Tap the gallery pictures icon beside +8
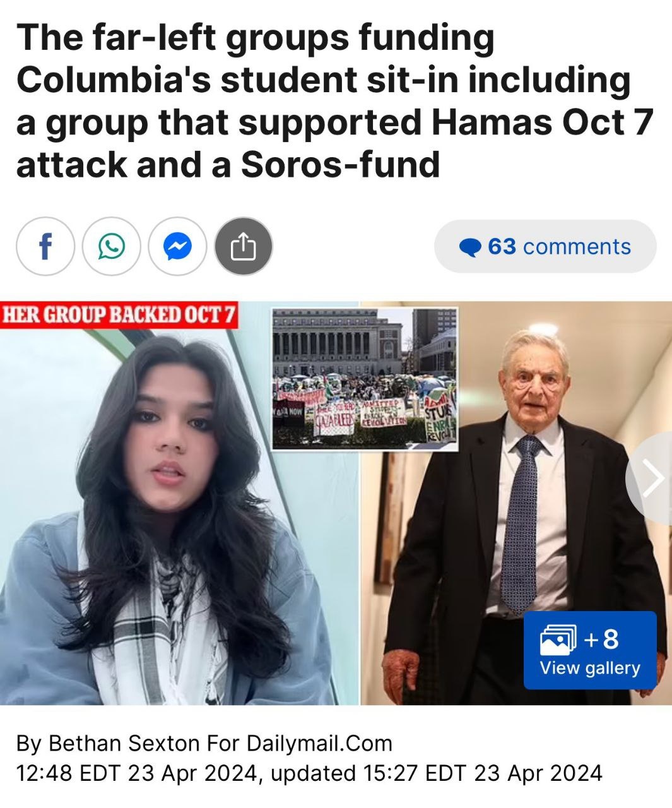This screenshot has height=808, width=672. 558,639
